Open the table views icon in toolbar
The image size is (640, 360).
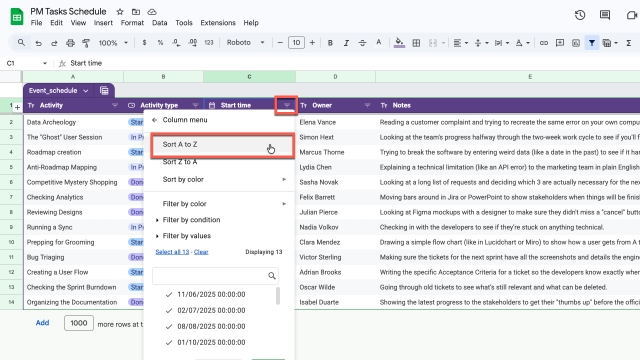610,43
